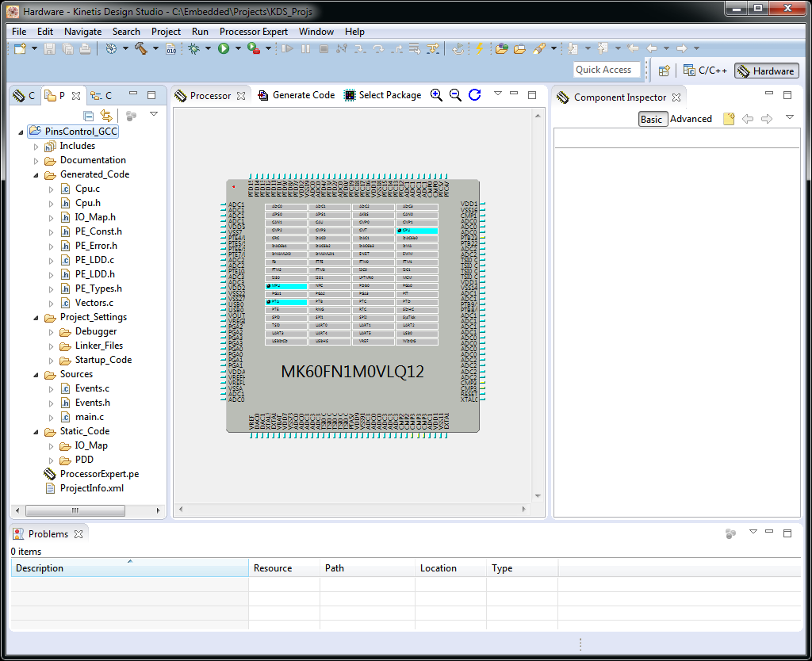
Task: Collapse the Generated_Code folder
Action: [x=36, y=175]
